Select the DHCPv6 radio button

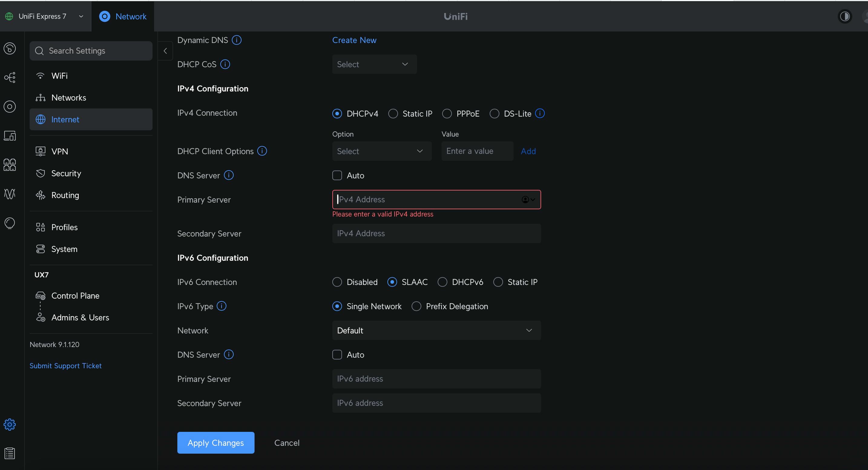tap(442, 282)
